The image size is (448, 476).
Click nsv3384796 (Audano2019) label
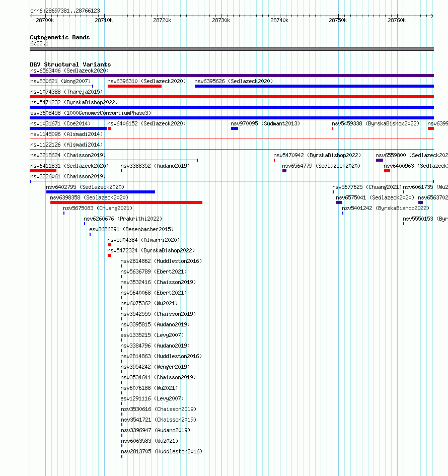point(155,346)
